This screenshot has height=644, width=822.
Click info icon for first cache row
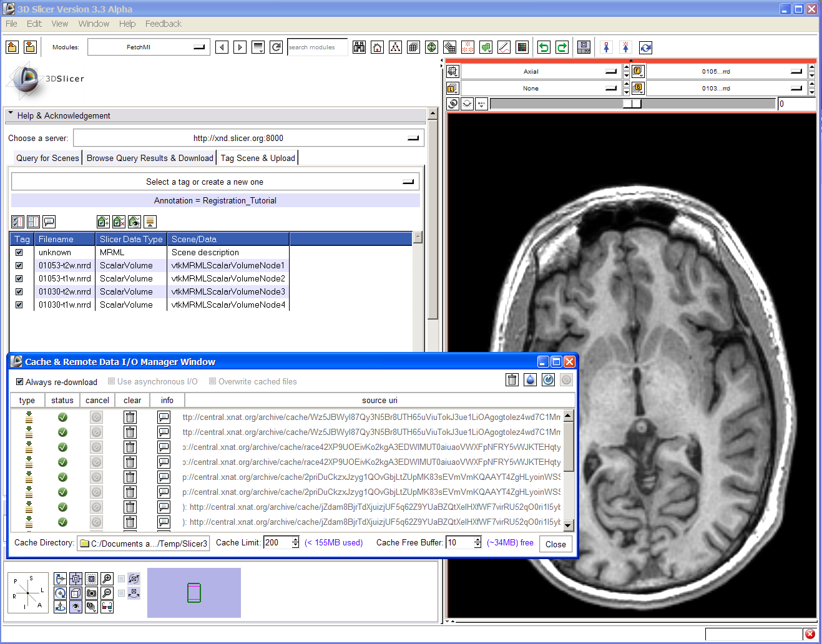(x=164, y=417)
